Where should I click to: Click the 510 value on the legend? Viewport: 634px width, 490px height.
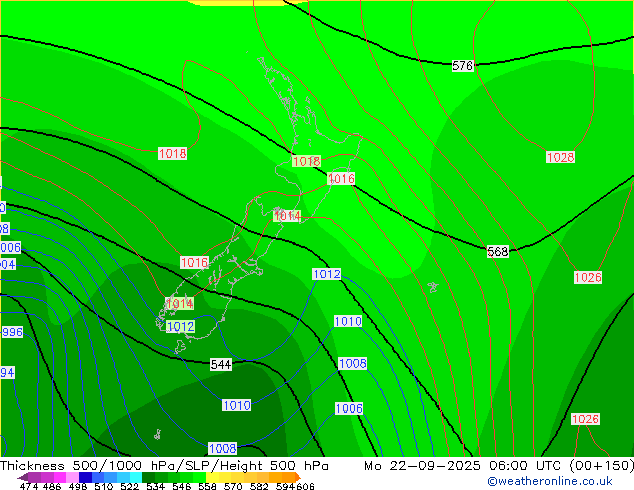[104, 486]
